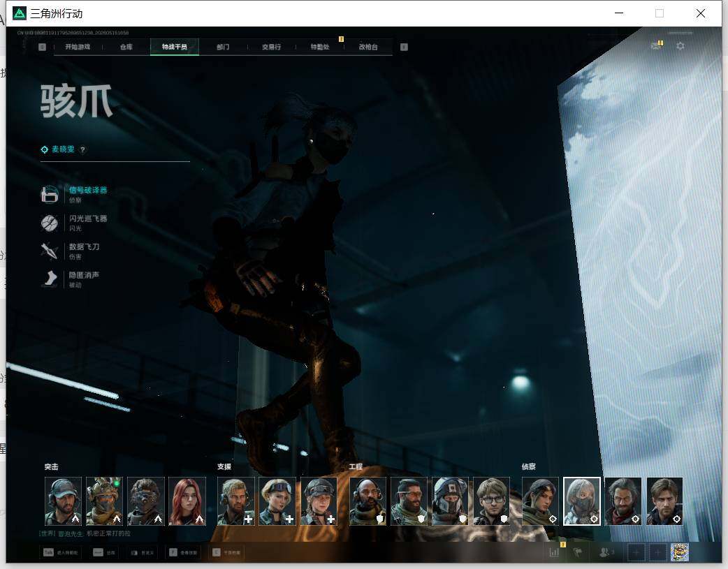
Task: Click the F key hint button
Action: tap(183, 553)
